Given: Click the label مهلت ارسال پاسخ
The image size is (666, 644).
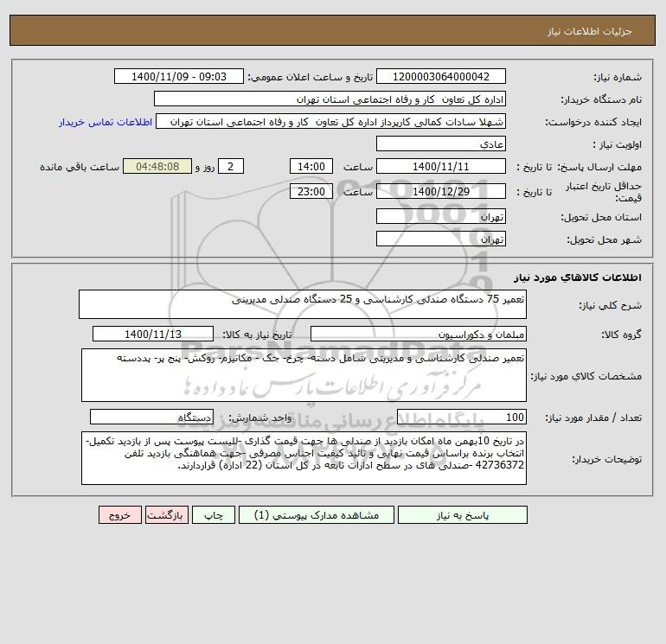Looking at the screenshot, I should (x=599, y=167).
